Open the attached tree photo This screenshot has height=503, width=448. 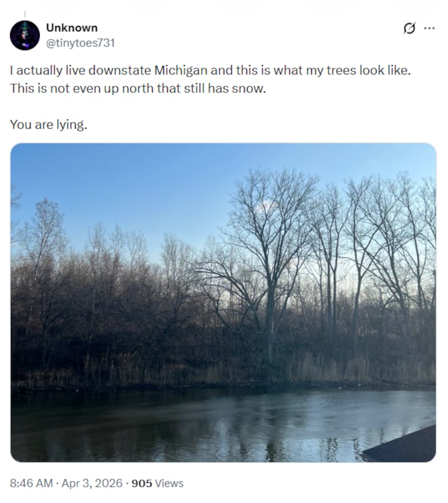click(223, 302)
